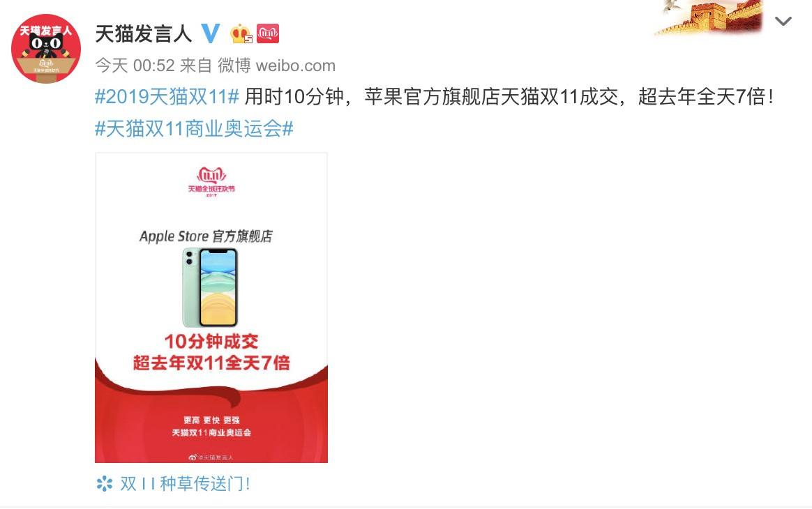Click the 微博 weibo.com source link
812x509 pixels.
(x=276, y=66)
